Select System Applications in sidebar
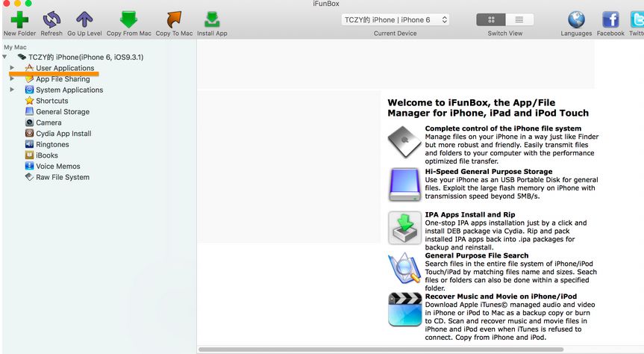The image size is (644, 354). tap(69, 90)
